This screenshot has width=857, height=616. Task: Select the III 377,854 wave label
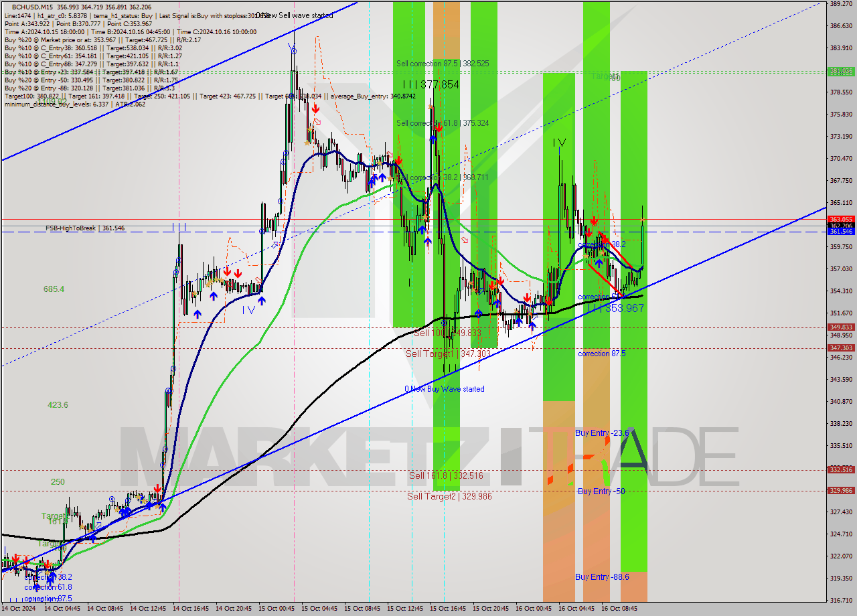click(x=431, y=84)
